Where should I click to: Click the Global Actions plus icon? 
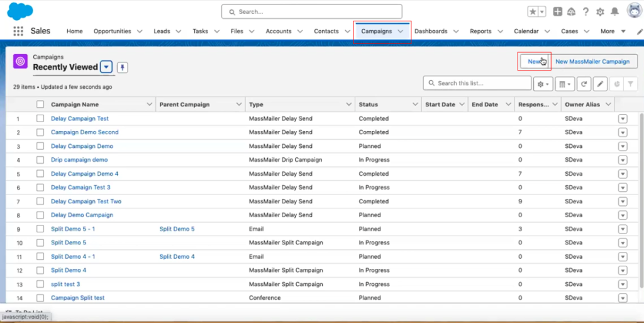(x=557, y=12)
